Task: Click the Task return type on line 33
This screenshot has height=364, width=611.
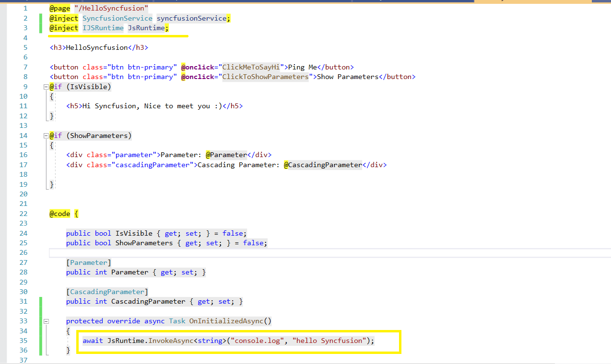Action: [x=177, y=321]
